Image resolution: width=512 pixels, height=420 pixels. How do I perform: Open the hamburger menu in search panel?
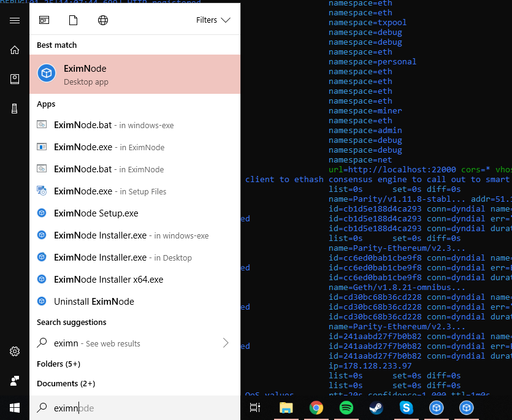(15, 21)
